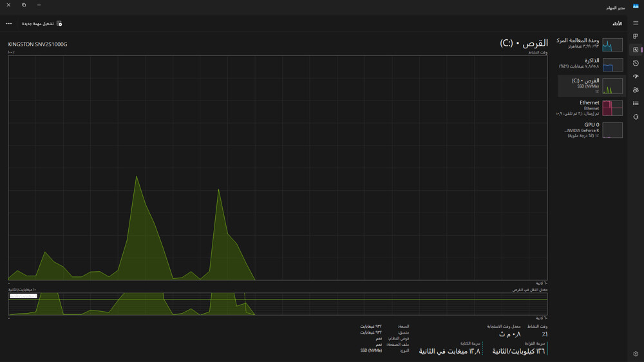Open the Startup apps page icon
Image resolution: width=644 pixels, height=362 pixels.
(636, 77)
